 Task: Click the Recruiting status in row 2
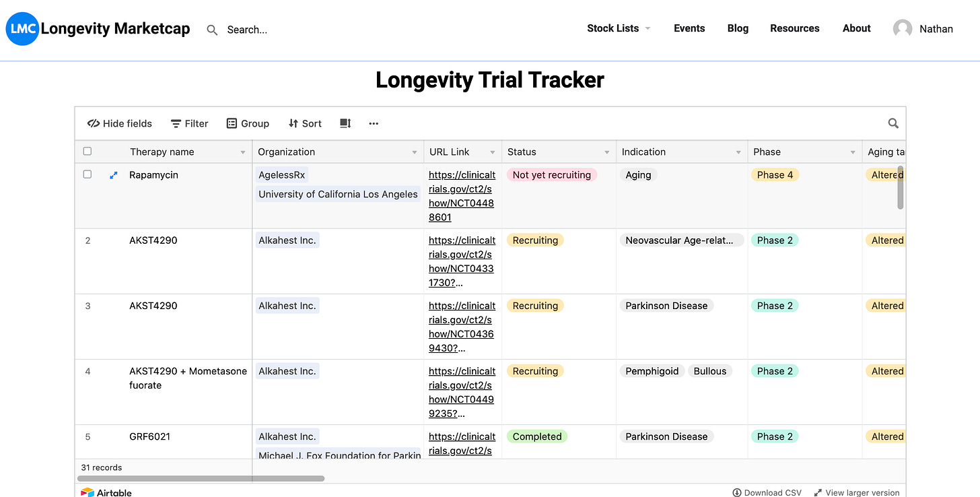pyautogui.click(x=535, y=240)
